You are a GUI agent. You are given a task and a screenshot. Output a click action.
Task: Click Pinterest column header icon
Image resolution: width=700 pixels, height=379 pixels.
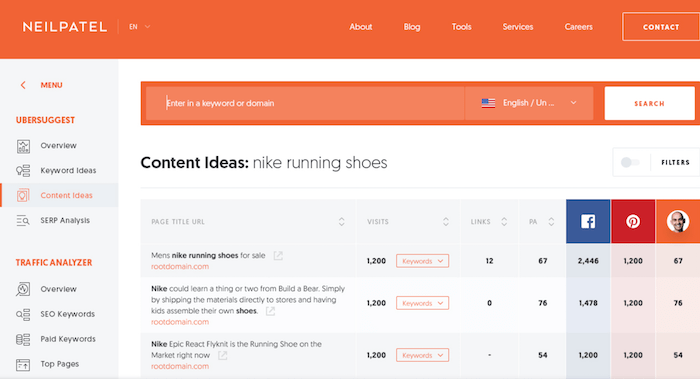pos(633,221)
